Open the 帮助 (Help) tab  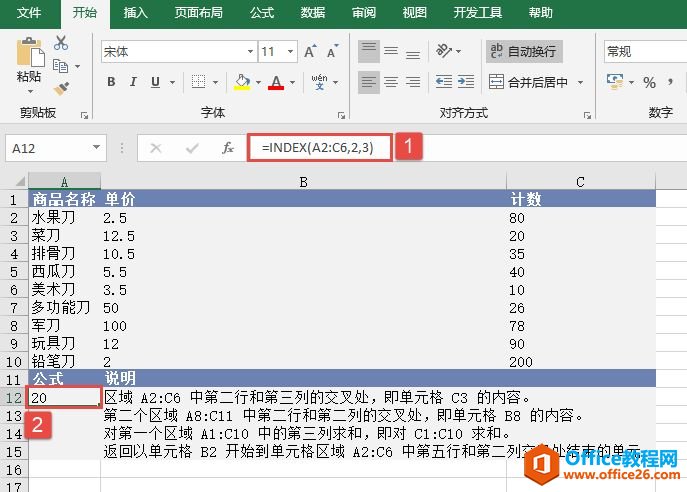pyautogui.click(x=540, y=13)
